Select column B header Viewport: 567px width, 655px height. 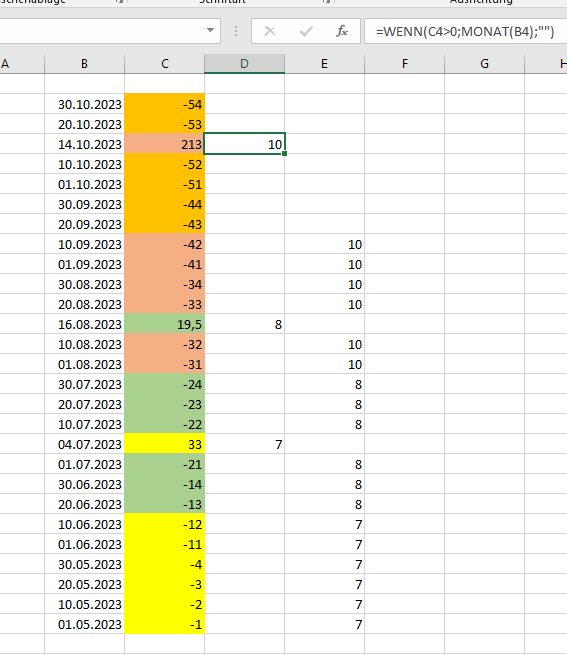(84, 63)
